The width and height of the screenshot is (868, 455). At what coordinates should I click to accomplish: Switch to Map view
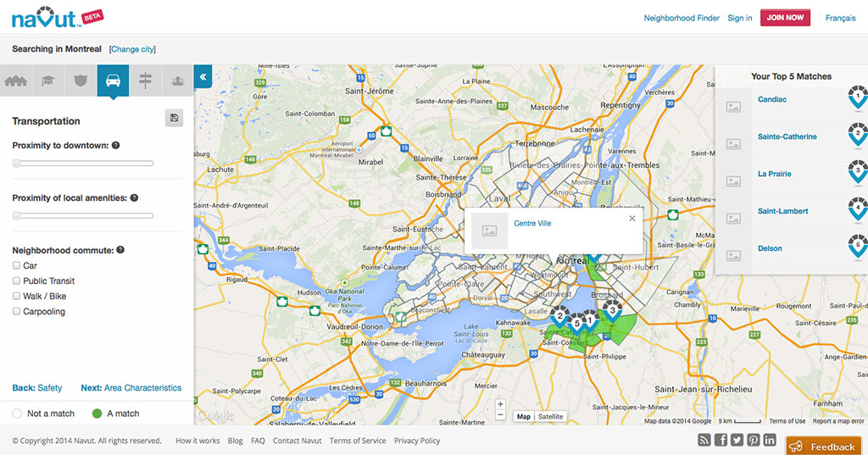[524, 417]
